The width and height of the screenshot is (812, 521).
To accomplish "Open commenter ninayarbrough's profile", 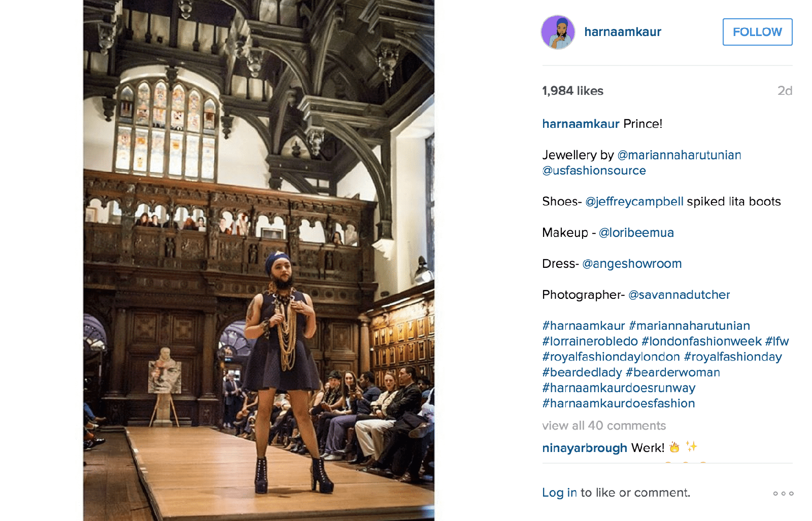I will coord(585,448).
